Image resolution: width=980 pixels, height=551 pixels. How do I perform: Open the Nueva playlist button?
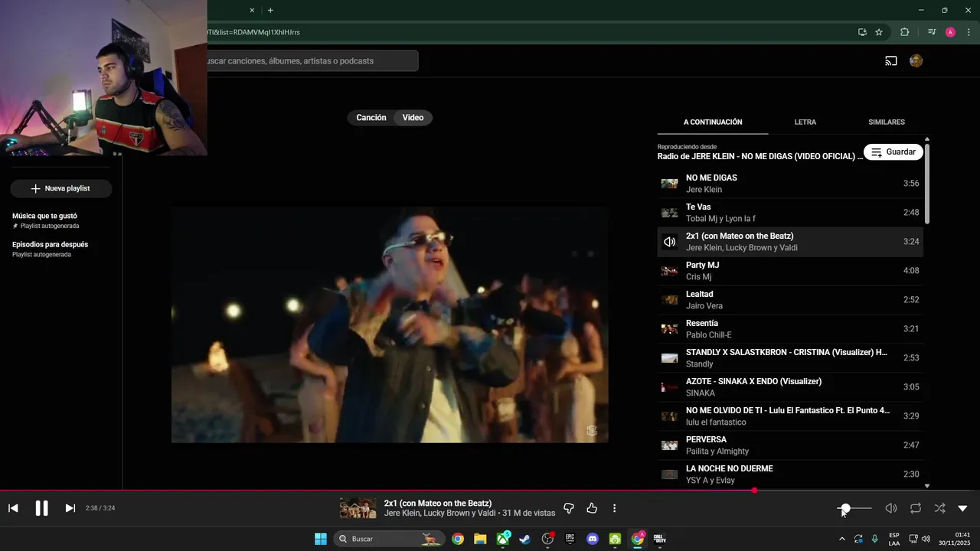pos(61,188)
